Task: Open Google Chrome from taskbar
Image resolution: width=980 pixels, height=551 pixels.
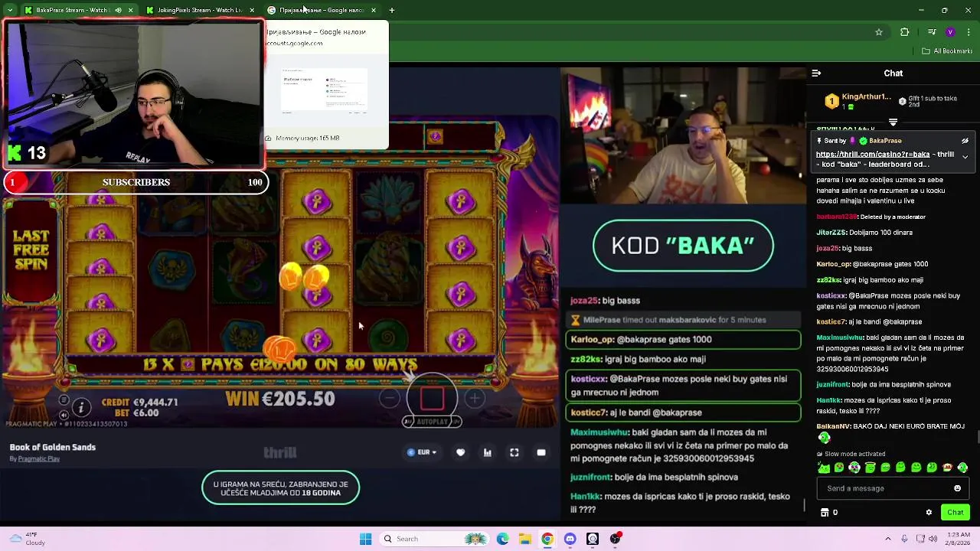Action: tap(547, 539)
